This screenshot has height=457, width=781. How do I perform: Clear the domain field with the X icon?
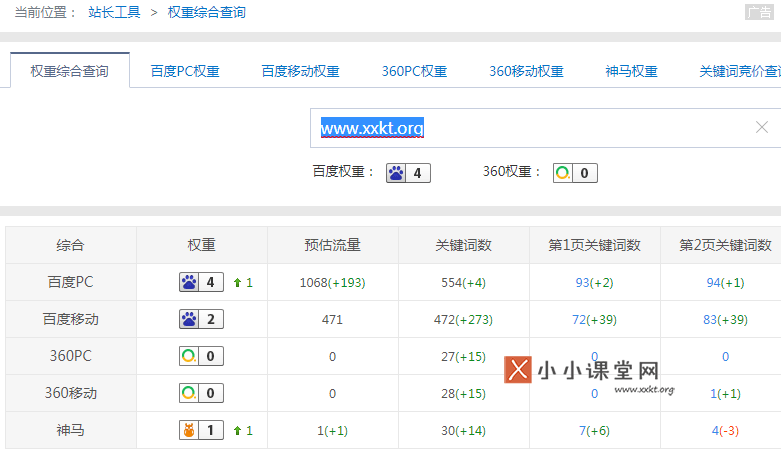(x=761, y=127)
